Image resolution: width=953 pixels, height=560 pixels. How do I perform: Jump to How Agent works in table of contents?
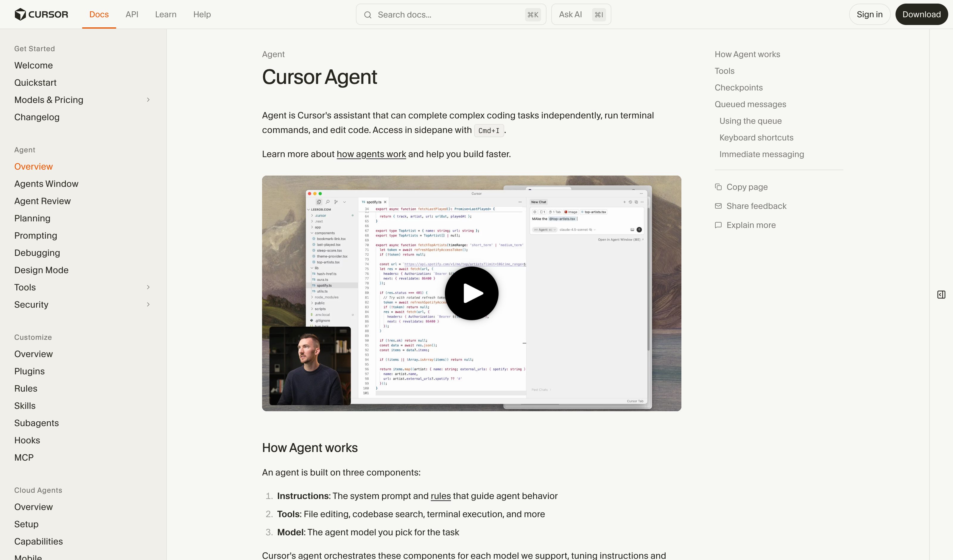point(747,54)
